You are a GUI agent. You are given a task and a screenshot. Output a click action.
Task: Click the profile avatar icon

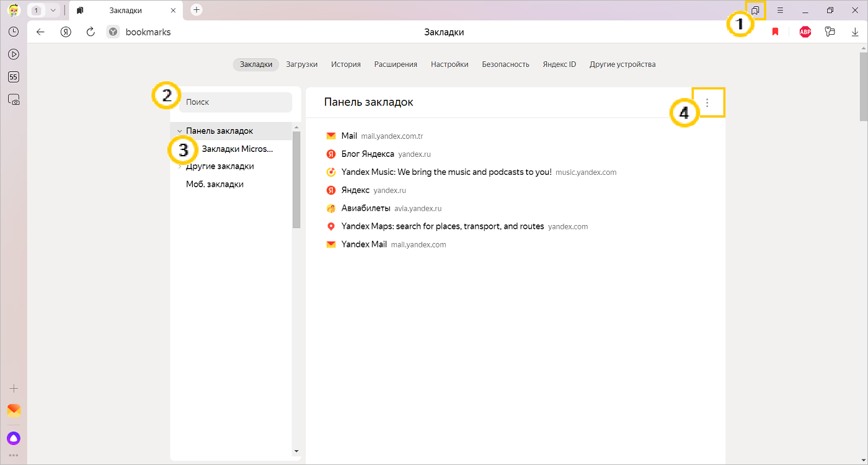pyautogui.click(x=13, y=10)
